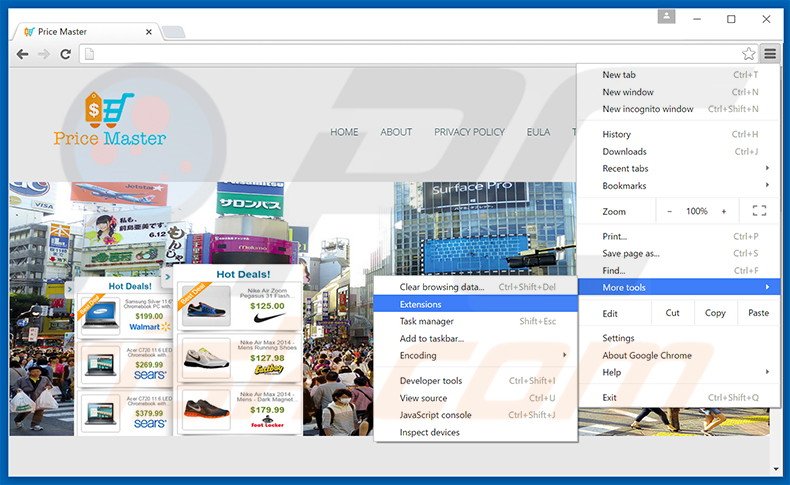Select Find... from the menu

(x=679, y=270)
